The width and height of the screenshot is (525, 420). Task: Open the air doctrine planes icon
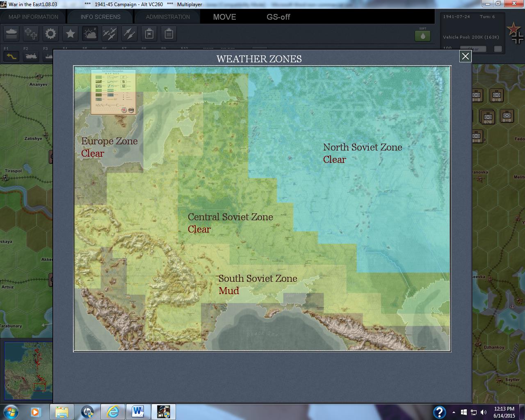click(x=110, y=34)
